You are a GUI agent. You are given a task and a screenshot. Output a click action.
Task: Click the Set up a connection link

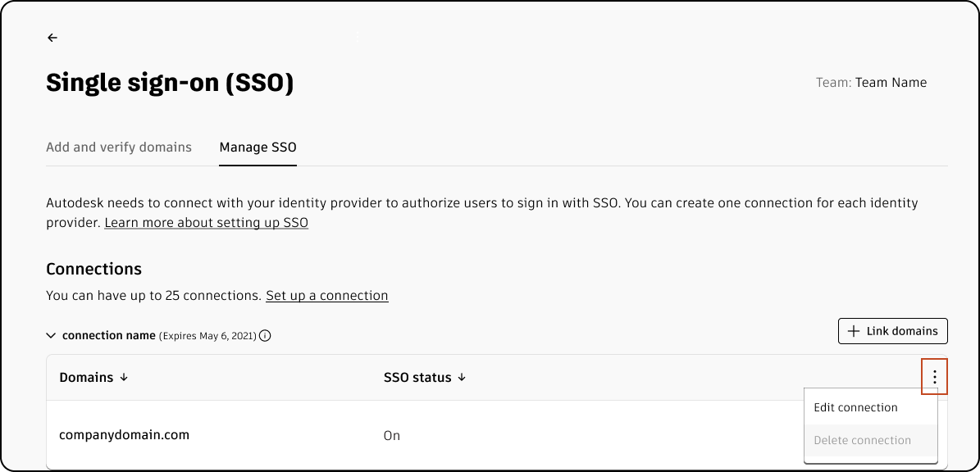click(x=326, y=295)
